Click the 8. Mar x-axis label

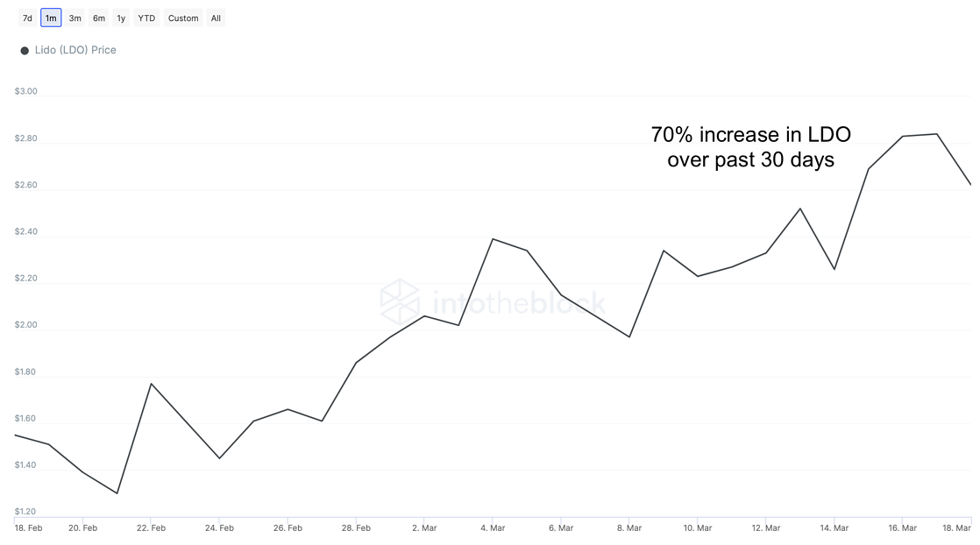coord(629,528)
